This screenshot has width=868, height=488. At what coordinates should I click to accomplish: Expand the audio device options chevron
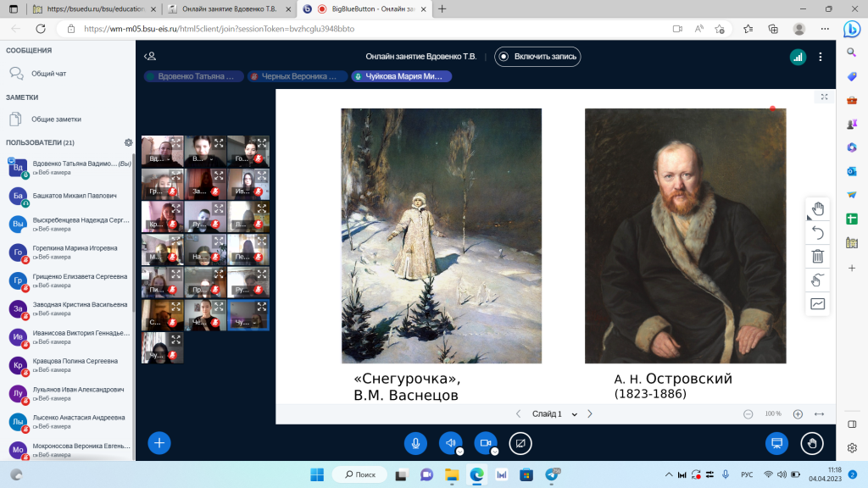coord(459,452)
